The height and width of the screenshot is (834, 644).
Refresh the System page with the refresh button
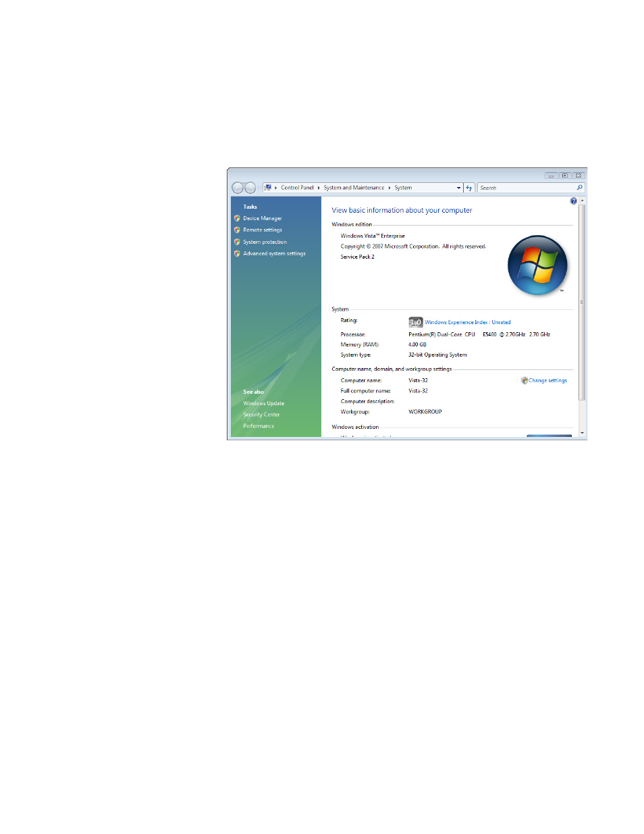469,188
